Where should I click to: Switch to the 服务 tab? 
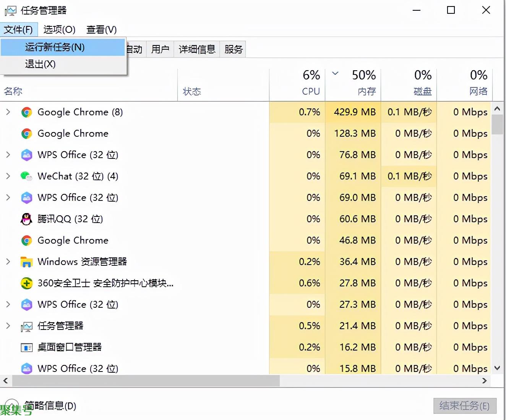(x=234, y=49)
